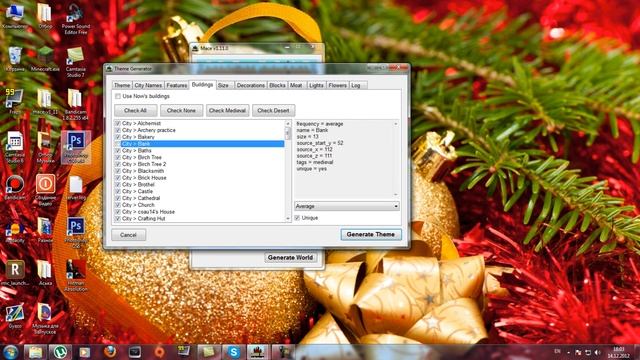Open Power Sound Editor Free shortcut

click(75, 18)
